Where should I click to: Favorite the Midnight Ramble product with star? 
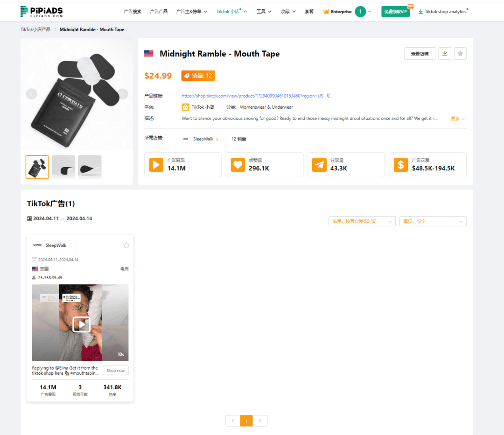[460, 54]
